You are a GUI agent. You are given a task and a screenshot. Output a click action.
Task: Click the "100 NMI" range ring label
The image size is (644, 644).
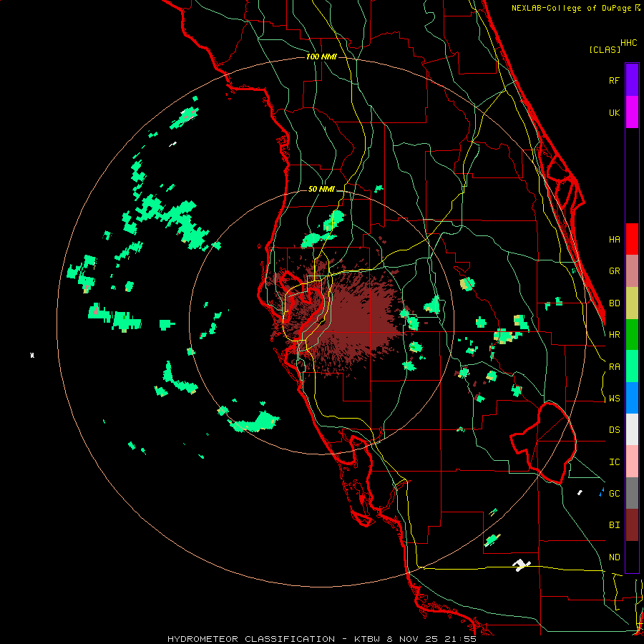pyautogui.click(x=321, y=57)
